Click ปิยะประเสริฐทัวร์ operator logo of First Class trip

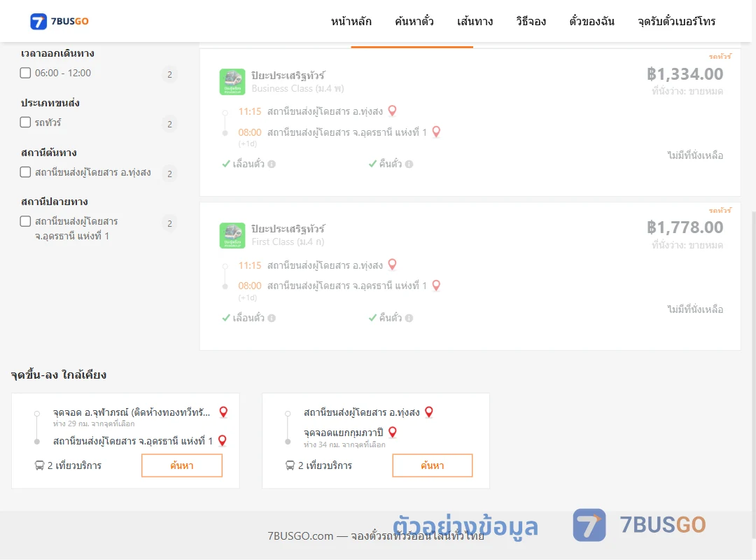(232, 235)
